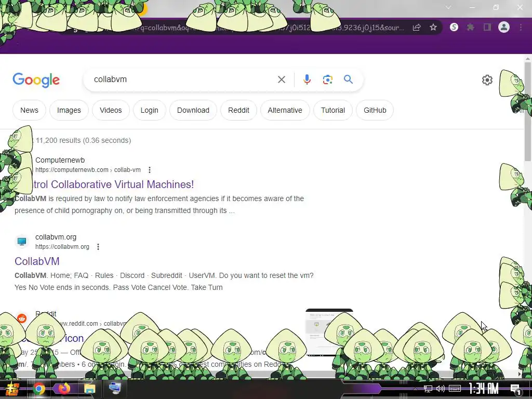Viewport: 532px width, 399px height.
Task: Open the computer app in taskbar
Action: [x=115, y=389]
